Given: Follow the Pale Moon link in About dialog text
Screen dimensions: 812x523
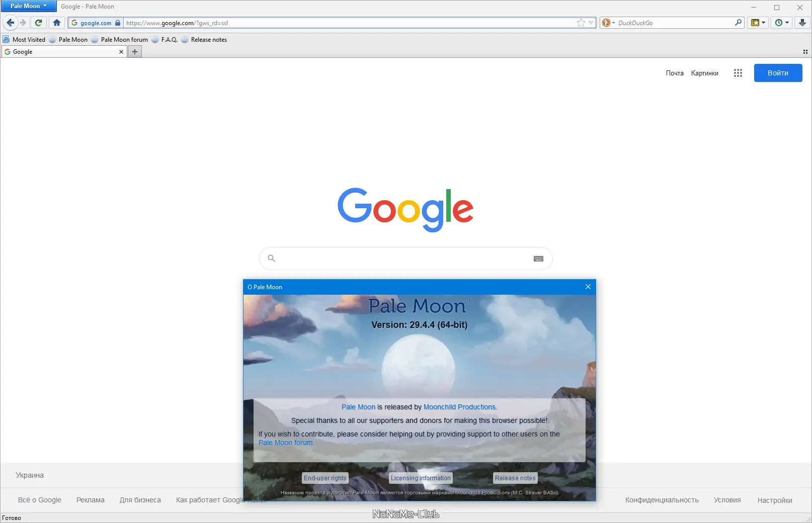Looking at the screenshot, I should point(358,407).
